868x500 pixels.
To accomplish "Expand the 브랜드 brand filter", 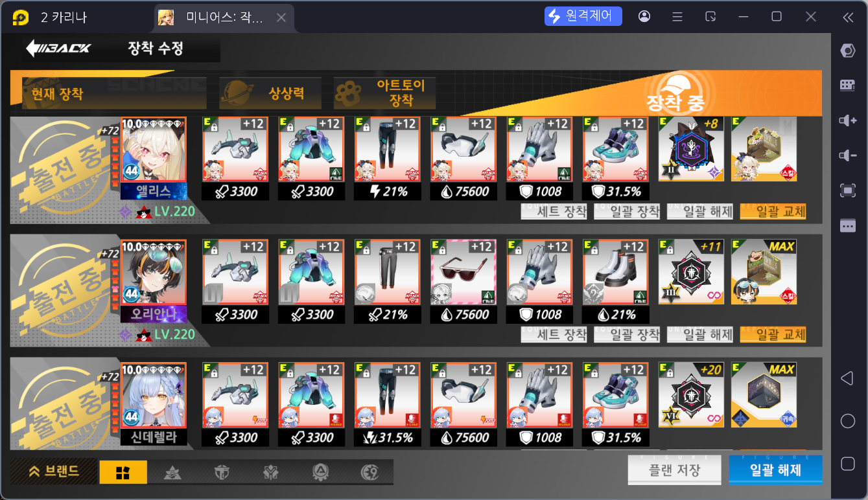I will click(x=54, y=471).
